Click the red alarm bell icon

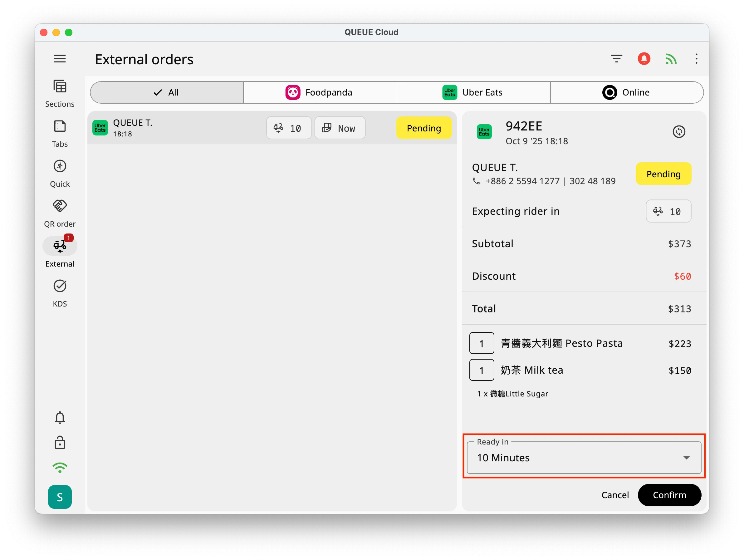tap(644, 59)
